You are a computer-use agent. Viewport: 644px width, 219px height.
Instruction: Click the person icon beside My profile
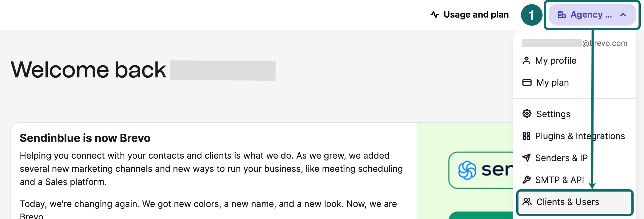pyautogui.click(x=526, y=61)
